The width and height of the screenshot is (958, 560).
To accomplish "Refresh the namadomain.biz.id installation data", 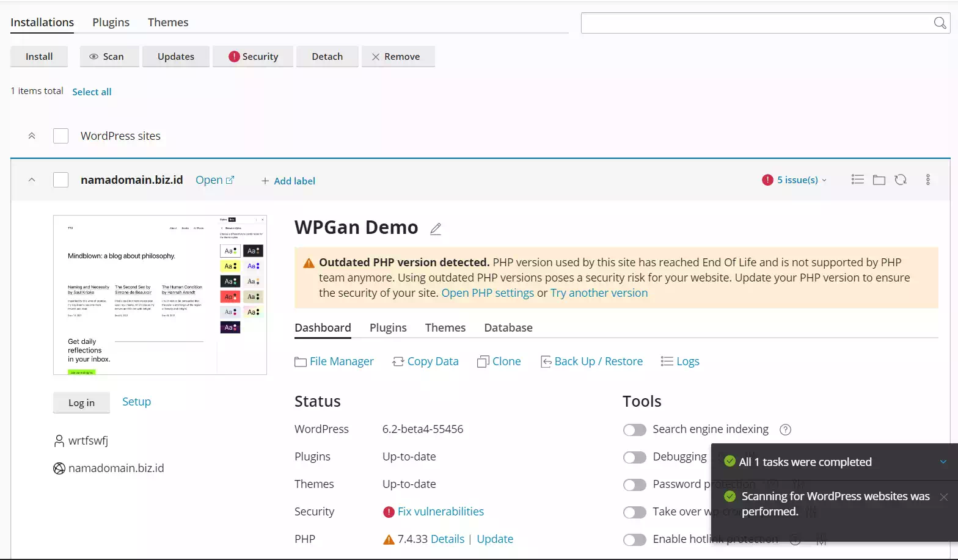I will pos(901,180).
